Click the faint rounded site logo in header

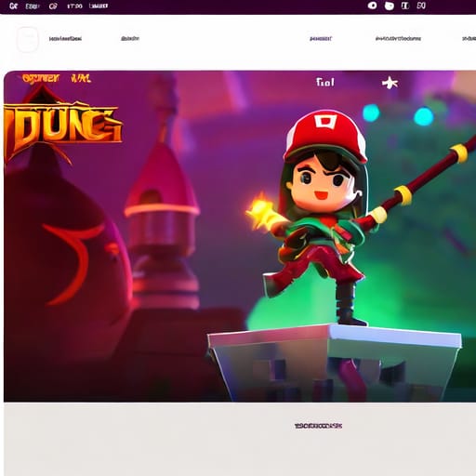(x=28, y=39)
